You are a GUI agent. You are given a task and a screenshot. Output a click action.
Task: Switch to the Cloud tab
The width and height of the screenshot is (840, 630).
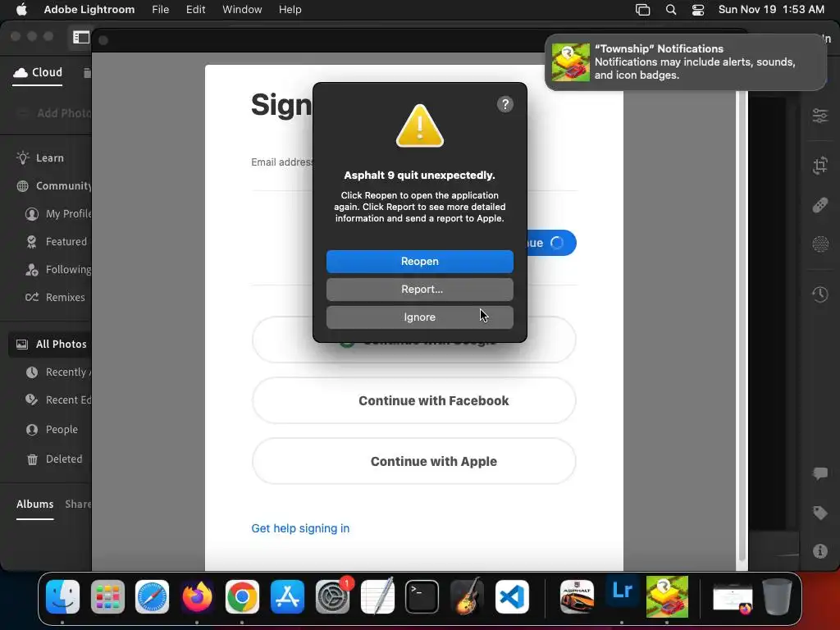pyautogui.click(x=38, y=72)
